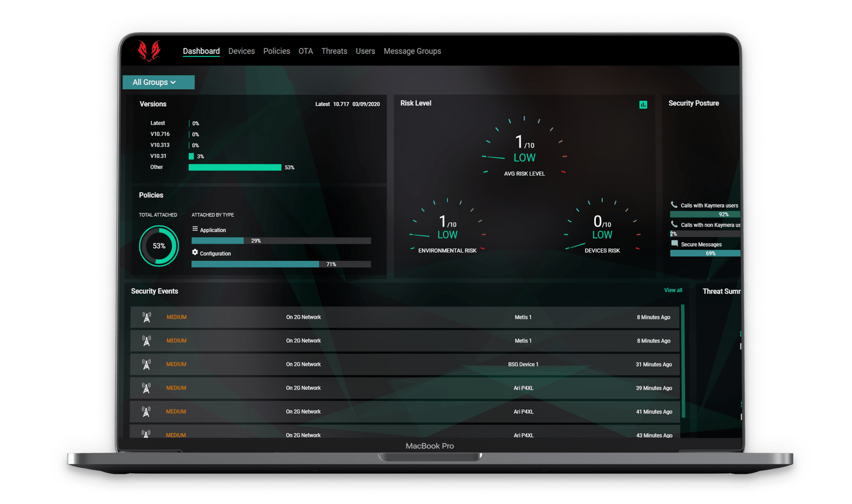Click the Application list icon under Policies
The width and height of the screenshot is (852, 504).
point(195,229)
